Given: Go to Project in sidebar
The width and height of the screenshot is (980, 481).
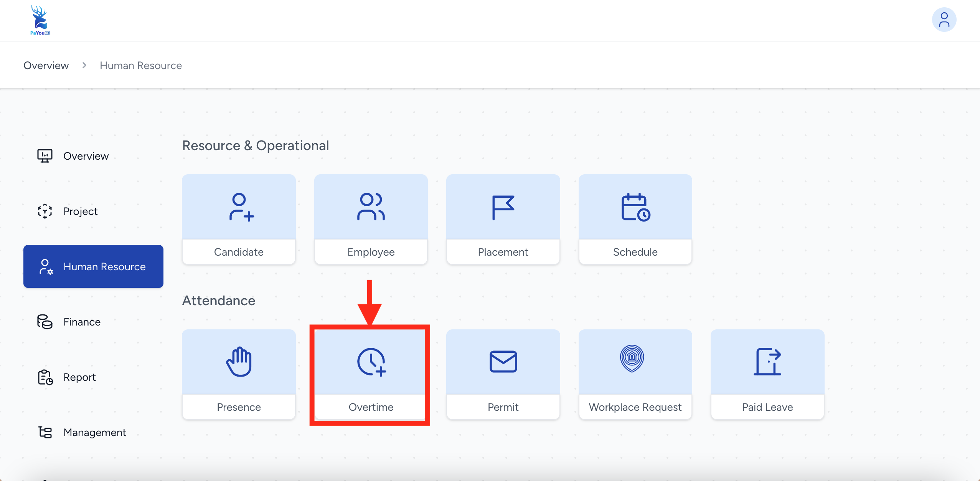Looking at the screenshot, I should 81,212.
